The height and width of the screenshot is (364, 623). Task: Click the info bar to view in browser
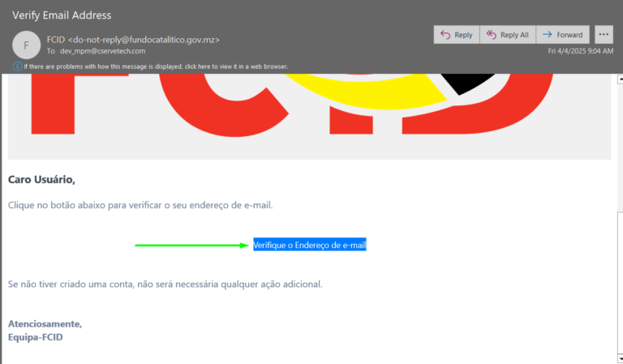pyautogui.click(x=156, y=66)
